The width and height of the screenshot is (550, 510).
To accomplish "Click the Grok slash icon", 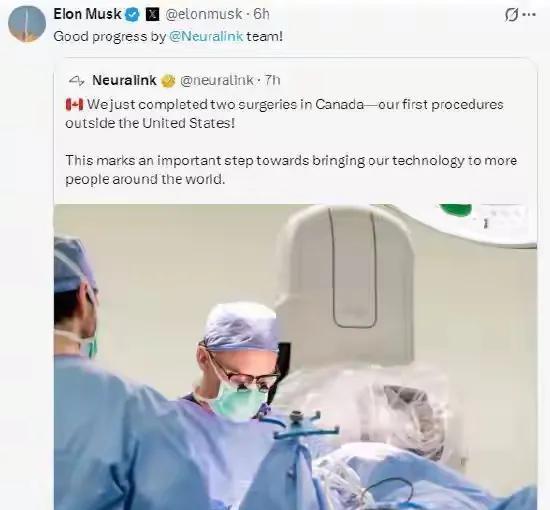I will point(511,15).
